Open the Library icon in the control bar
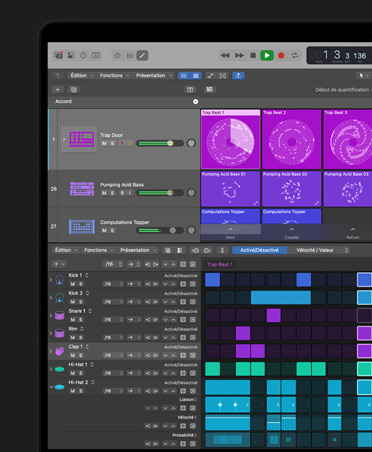Screen dimensions: 372x452 pos(59,55)
